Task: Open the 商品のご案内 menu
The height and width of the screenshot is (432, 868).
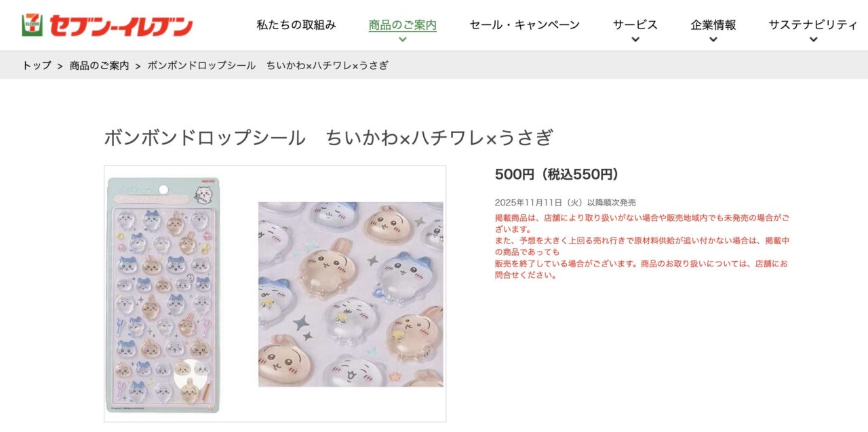Action: point(403,25)
